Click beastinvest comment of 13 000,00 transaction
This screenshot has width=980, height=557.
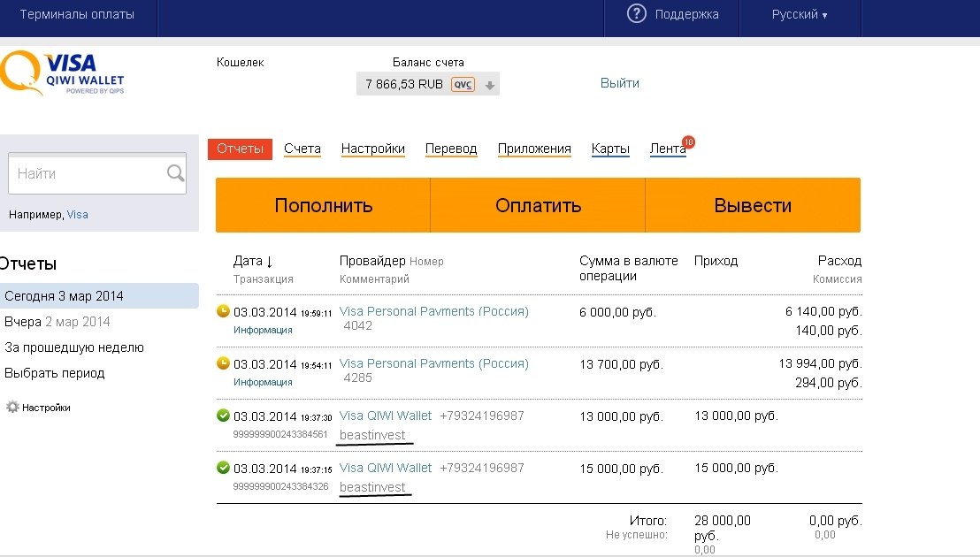click(372, 435)
